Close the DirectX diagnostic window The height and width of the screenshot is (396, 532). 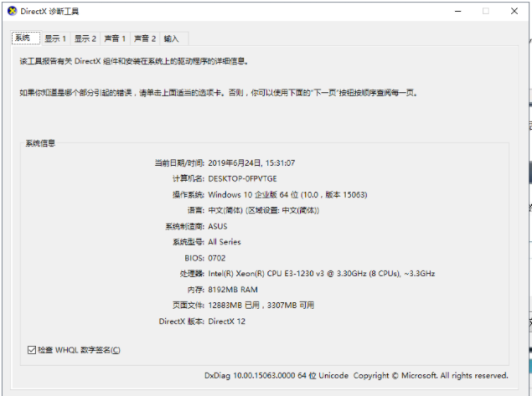(514, 11)
